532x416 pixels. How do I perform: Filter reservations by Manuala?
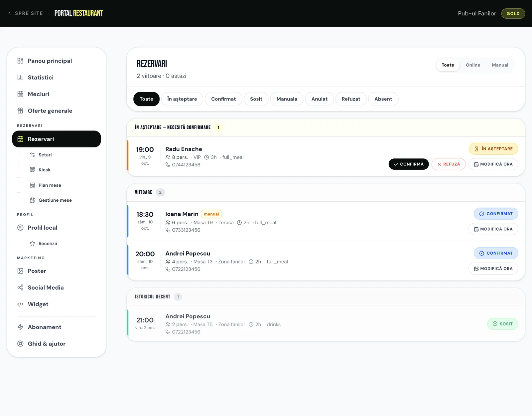tap(287, 99)
